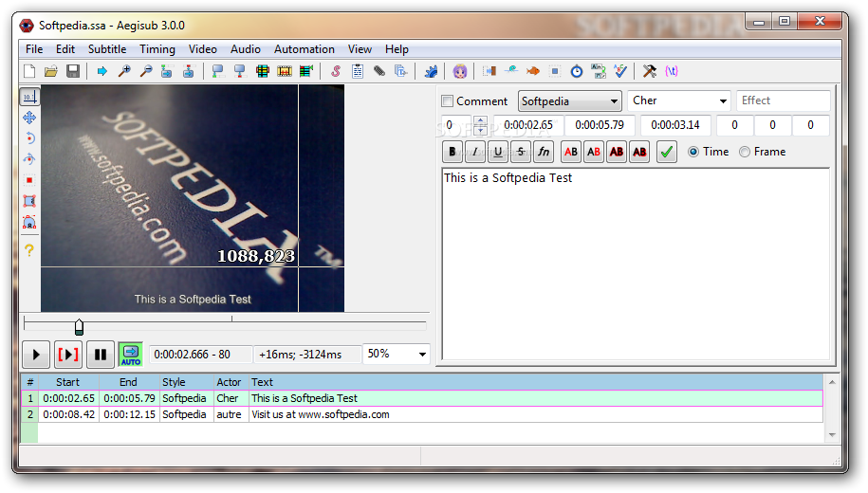
Task: Open the Styles Manager (pink S icon)
Action: coord(336,71)
